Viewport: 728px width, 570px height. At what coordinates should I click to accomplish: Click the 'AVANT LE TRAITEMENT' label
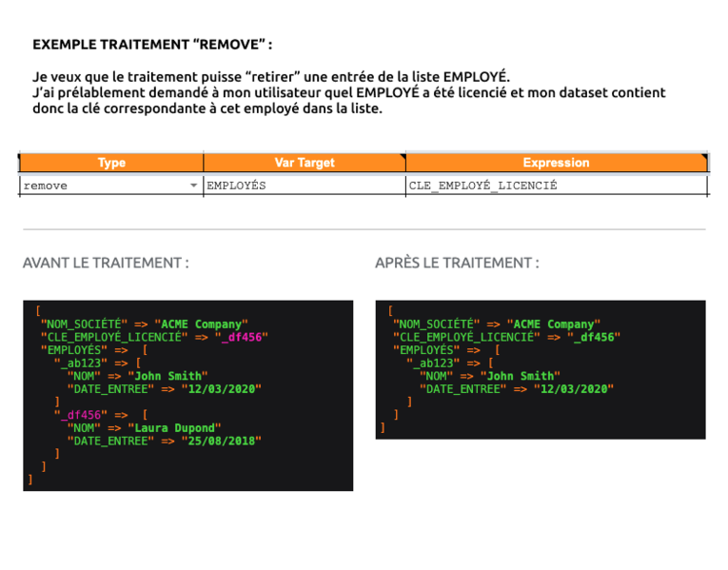[106, 263]
